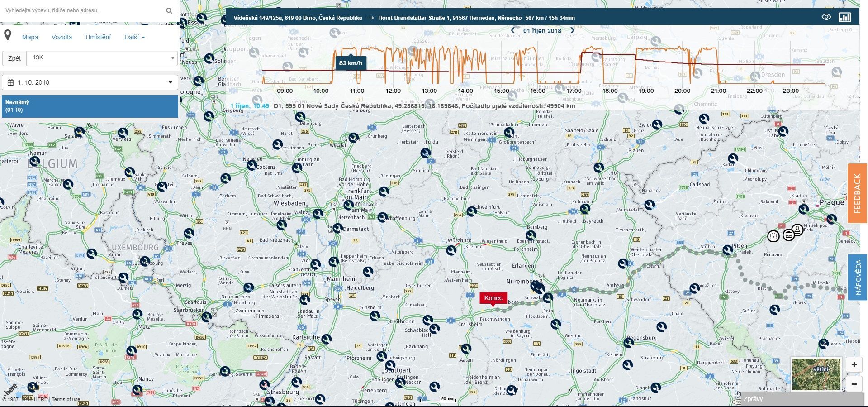
Task: Click the 12:00 label on timeline
Action: pyautogui.click(x=393, y=91)
